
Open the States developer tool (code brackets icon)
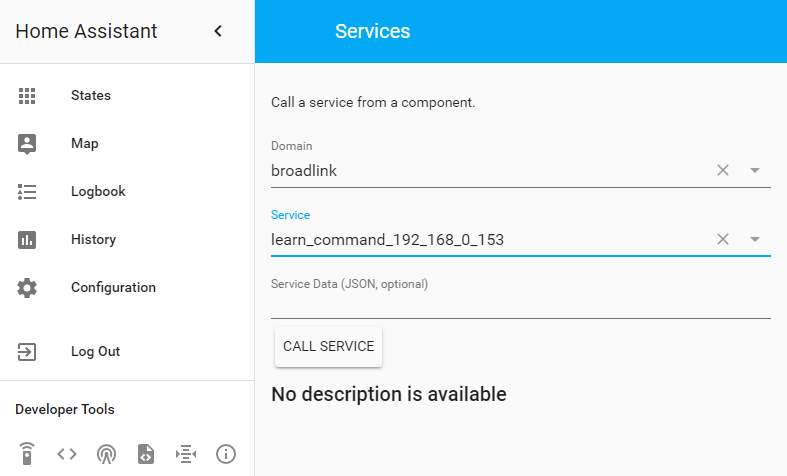tap(67, 454)
